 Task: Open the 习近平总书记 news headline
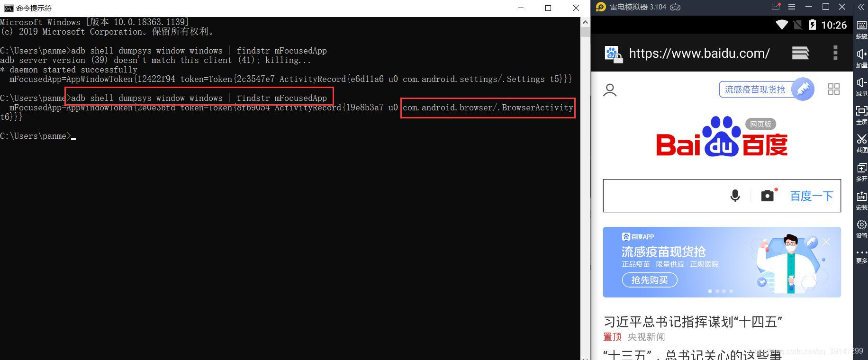pyautogui.click(x=693, y=322)
